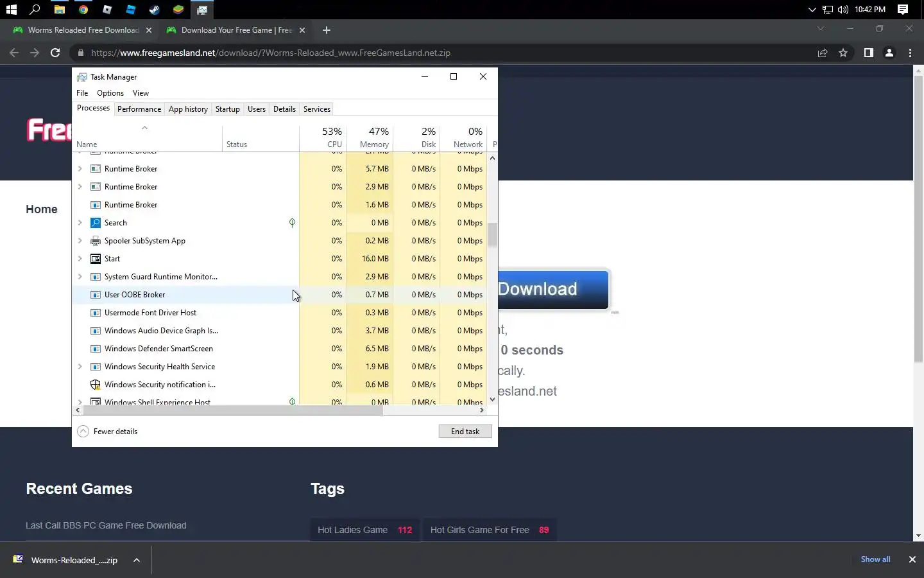Select the Search process icon
Image resolution: width=924 pixels, height=578 pixels.
click(96, 223)
